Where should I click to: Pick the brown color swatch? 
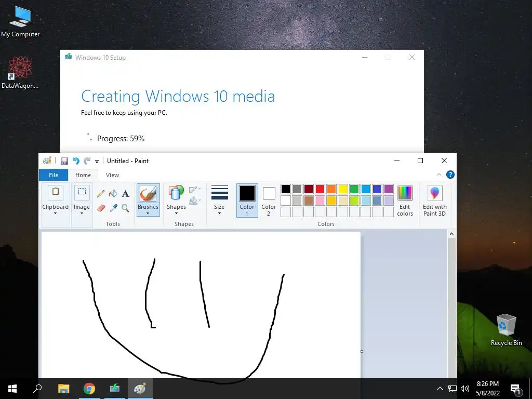[x=309, y=201]
